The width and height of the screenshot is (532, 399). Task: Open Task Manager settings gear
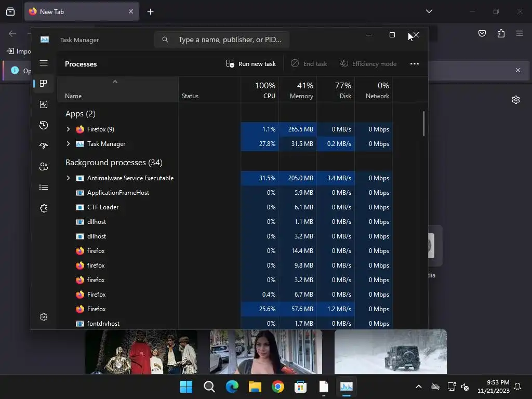tap(44, 317)
